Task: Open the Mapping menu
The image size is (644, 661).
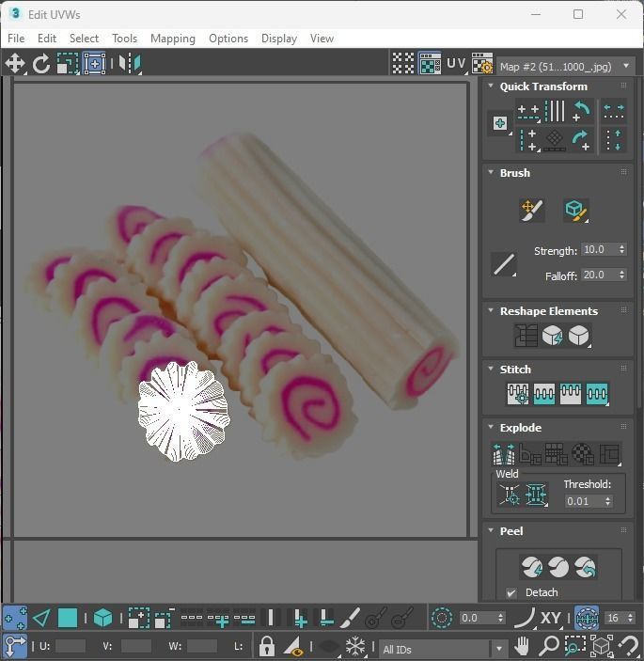Action: (x=173, y=39)
